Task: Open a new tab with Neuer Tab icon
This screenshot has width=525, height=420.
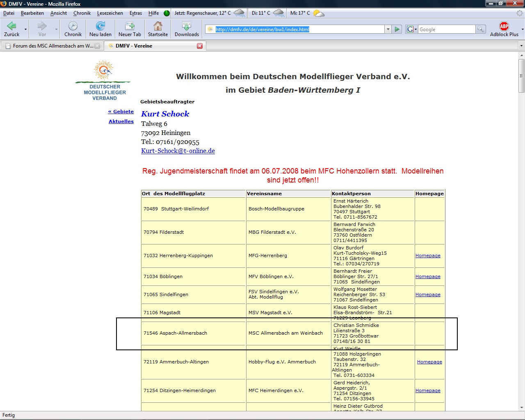Action: pyautogui.click(x=130, y=26)
